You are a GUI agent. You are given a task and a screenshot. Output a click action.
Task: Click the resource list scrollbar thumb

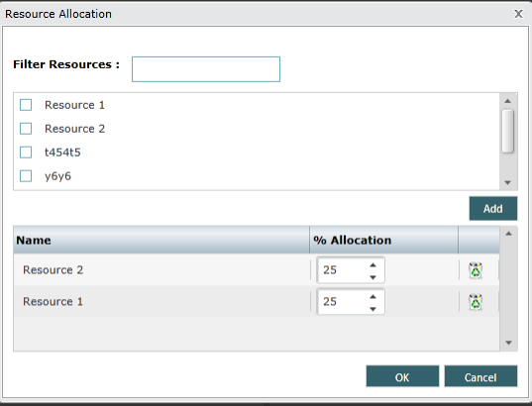click(x=507, y=131)
